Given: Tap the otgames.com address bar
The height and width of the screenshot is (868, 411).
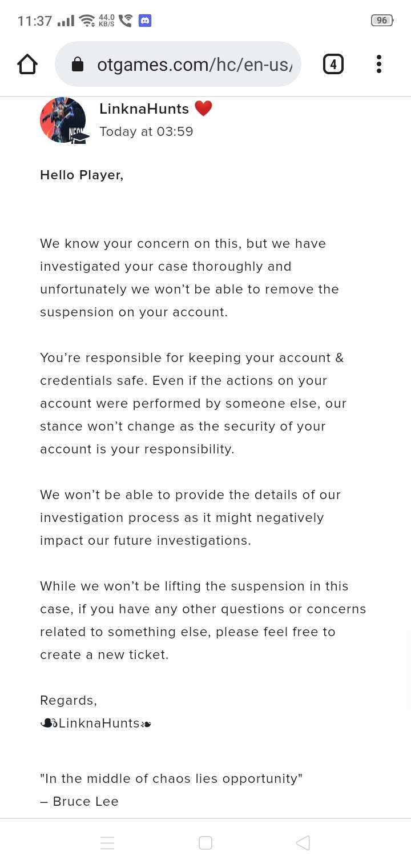Looking at the screenshot, I should [x=194, y=65].
